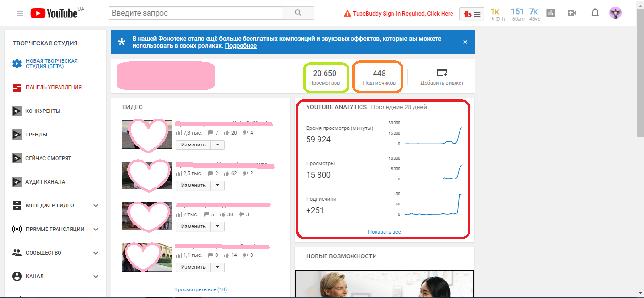Click the Новые возможности panel heading
644x298 pixels.
(x=342, y=256)
